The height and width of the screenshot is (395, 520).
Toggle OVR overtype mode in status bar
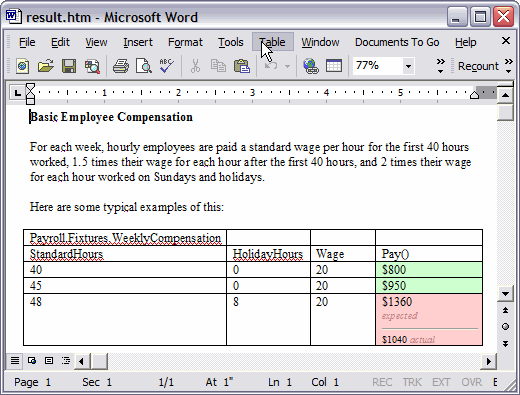point(471,382)
